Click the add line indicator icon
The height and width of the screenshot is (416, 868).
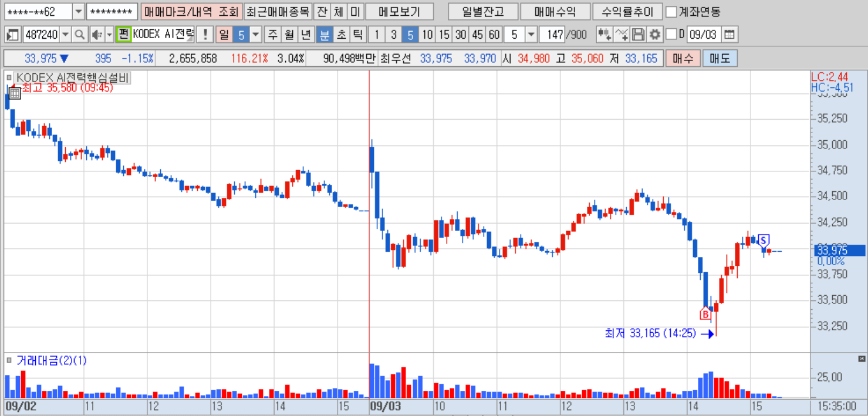click(622, 35)
